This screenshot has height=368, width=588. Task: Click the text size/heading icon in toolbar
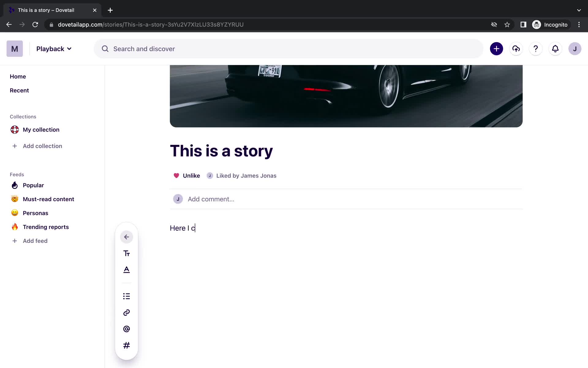click(126, 254)
